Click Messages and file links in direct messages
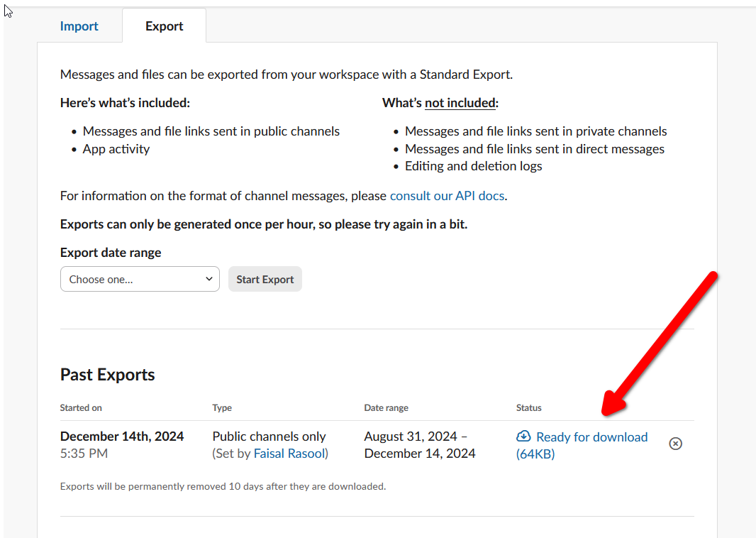Screen dimensions: 756x538 coord(535,149)
